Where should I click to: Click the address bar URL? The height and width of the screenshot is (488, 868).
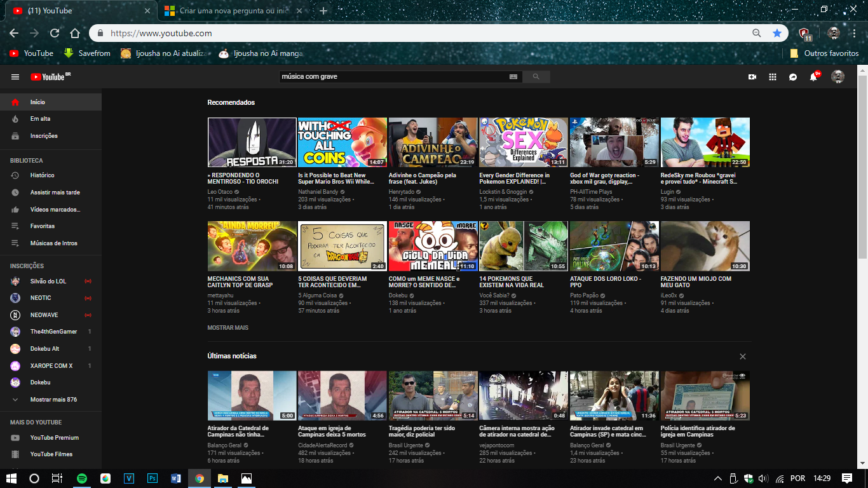point(161,33)
